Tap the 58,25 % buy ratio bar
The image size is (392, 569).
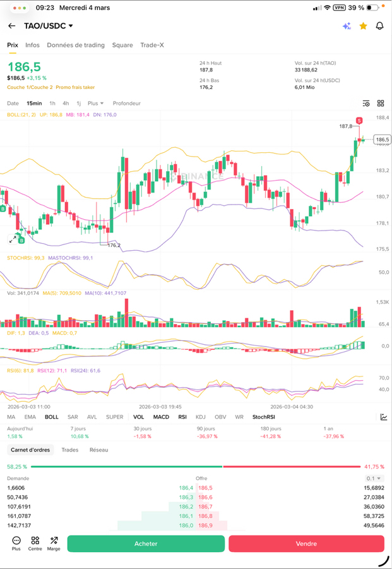[126, 467]
